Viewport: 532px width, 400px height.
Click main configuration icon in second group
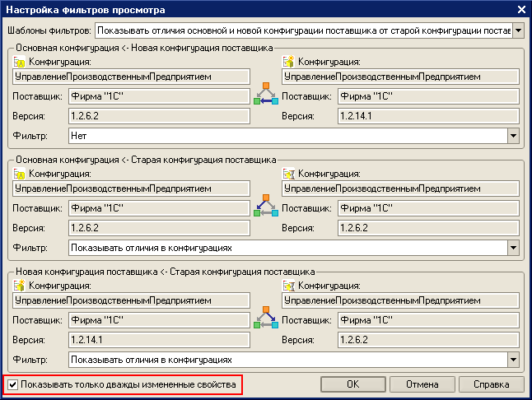pyautogui.click(x=19, y=174)
